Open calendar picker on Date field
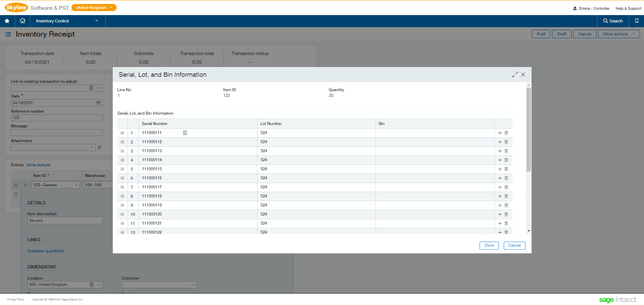Screen dimensions: 644x305 [x=98, y=103]
